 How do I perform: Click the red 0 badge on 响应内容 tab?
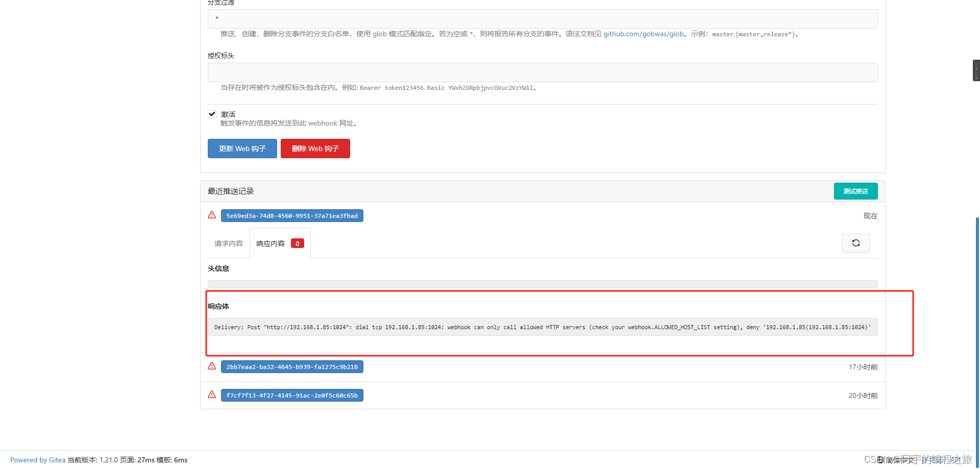coord(297,243)
